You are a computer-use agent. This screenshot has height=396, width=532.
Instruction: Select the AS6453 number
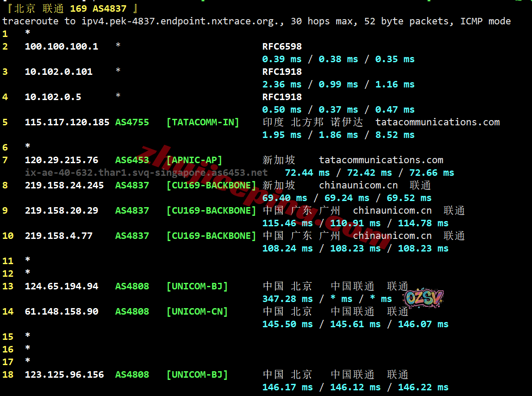(x=132, y=160)
